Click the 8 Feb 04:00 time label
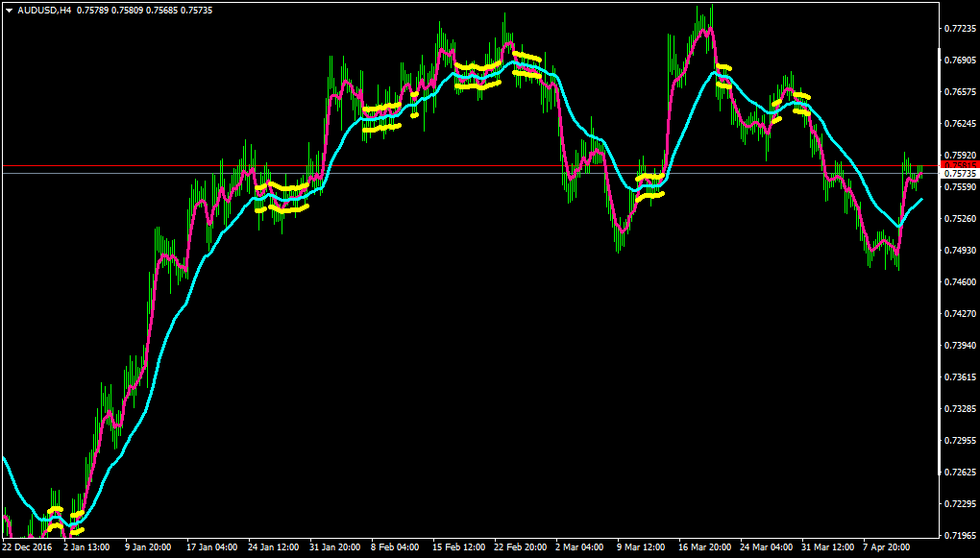 click(395, 546)
